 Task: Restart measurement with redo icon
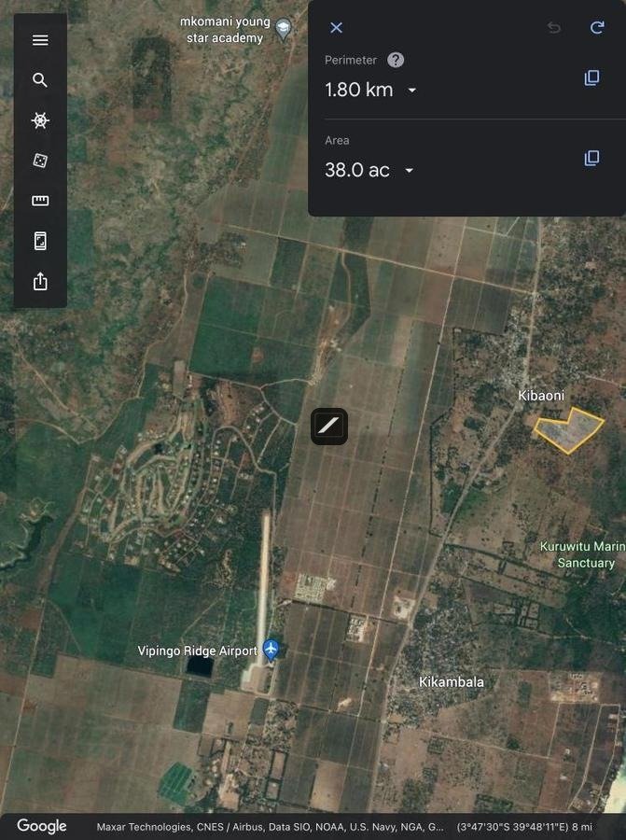(597, 28)
